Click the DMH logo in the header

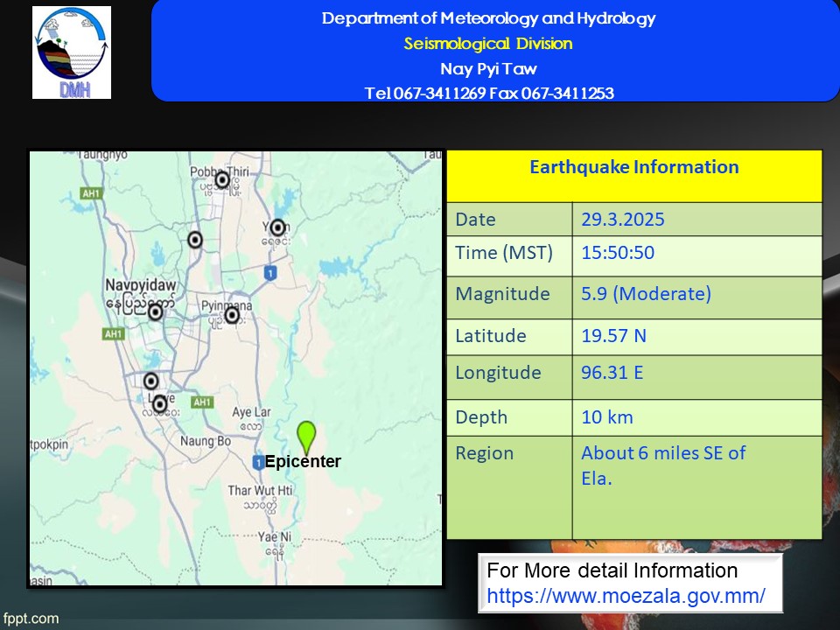click(72, 52)
